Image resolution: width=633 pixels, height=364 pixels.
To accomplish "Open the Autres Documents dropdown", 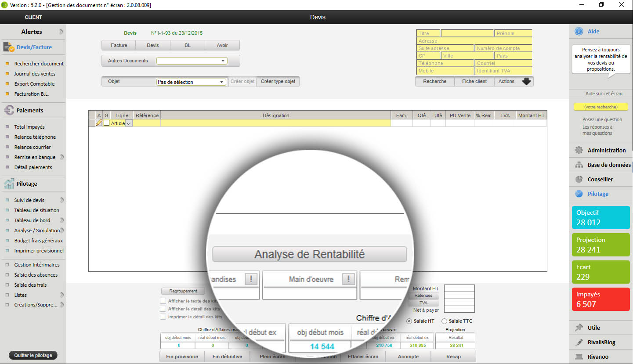I will [x=192, y=61].
